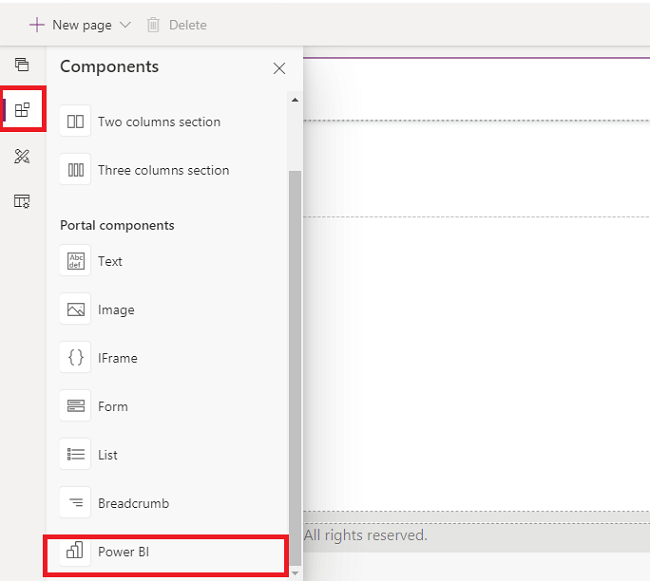Image resolution: width=650 pixels, height=581 pixels.
Task: Click the Power BI chart icon
Action: [x=75, y=551]
